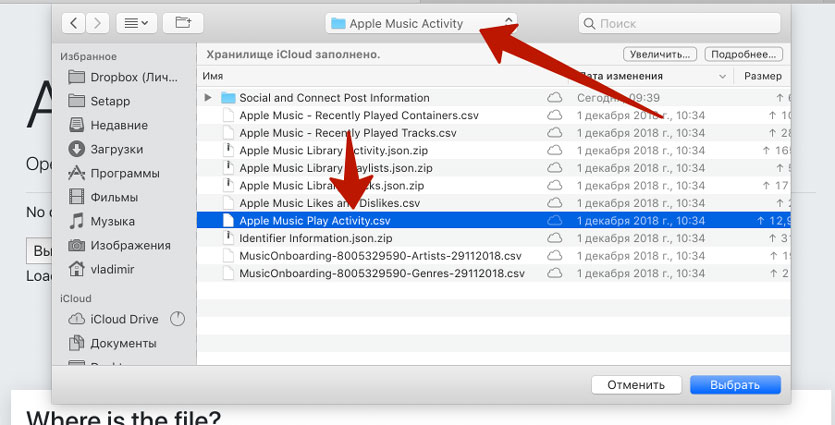The width and height of the screenshot is (835, 425).
Task: Select Apple Music Likes and Dislikes.csv
Action: (330, 203)
